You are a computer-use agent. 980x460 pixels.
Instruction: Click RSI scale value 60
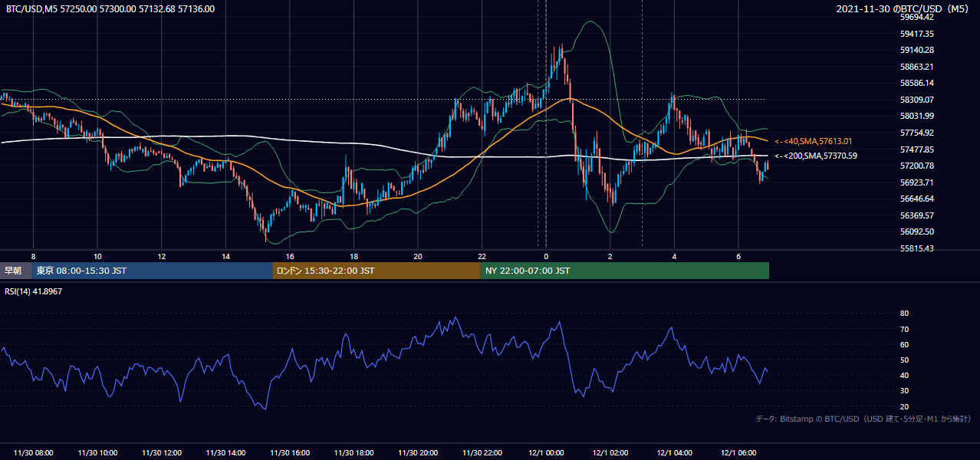[x=904, y=344]
